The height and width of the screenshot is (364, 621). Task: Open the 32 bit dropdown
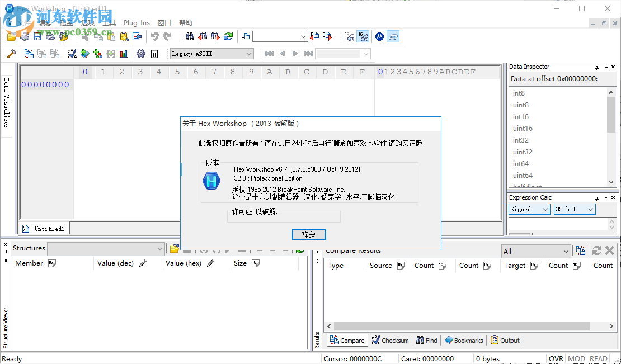tap(590, 209)
